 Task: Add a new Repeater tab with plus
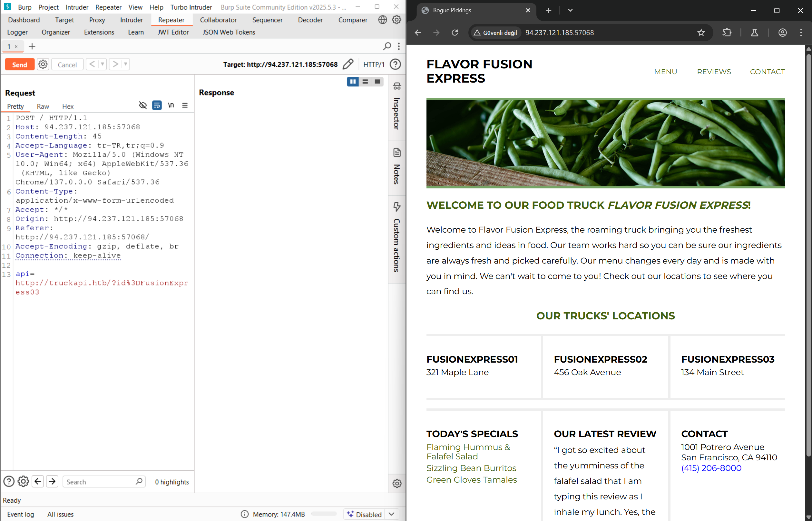tap(32, 46)
